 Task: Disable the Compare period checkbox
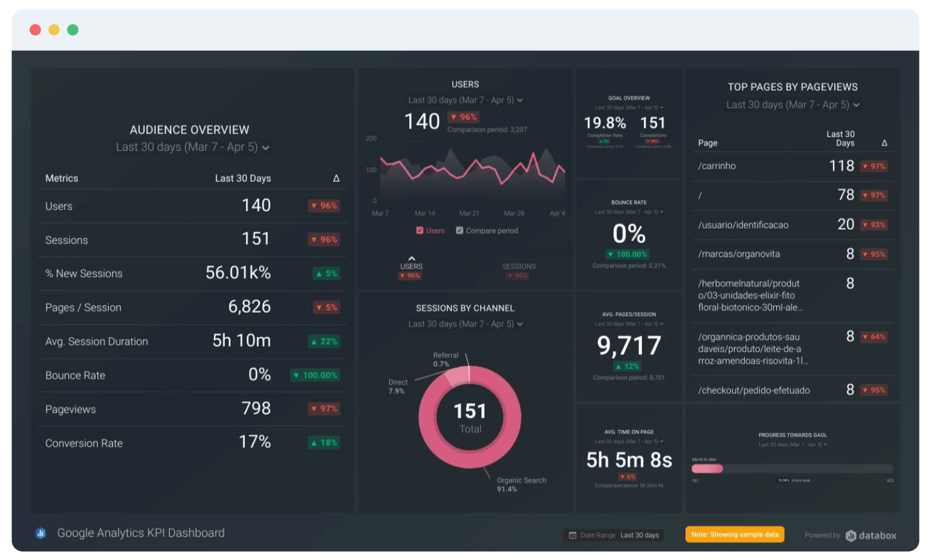(459, 230)
